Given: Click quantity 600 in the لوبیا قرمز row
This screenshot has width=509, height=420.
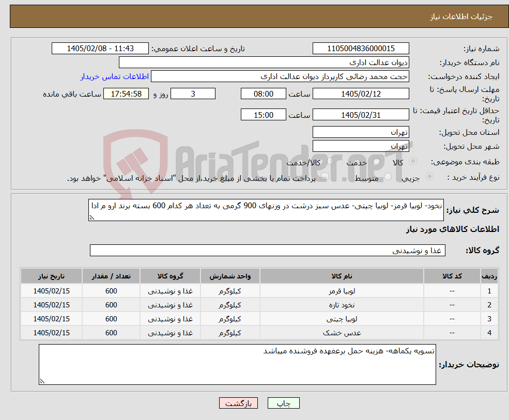Looking at the screenshot, I should (111, 291).
